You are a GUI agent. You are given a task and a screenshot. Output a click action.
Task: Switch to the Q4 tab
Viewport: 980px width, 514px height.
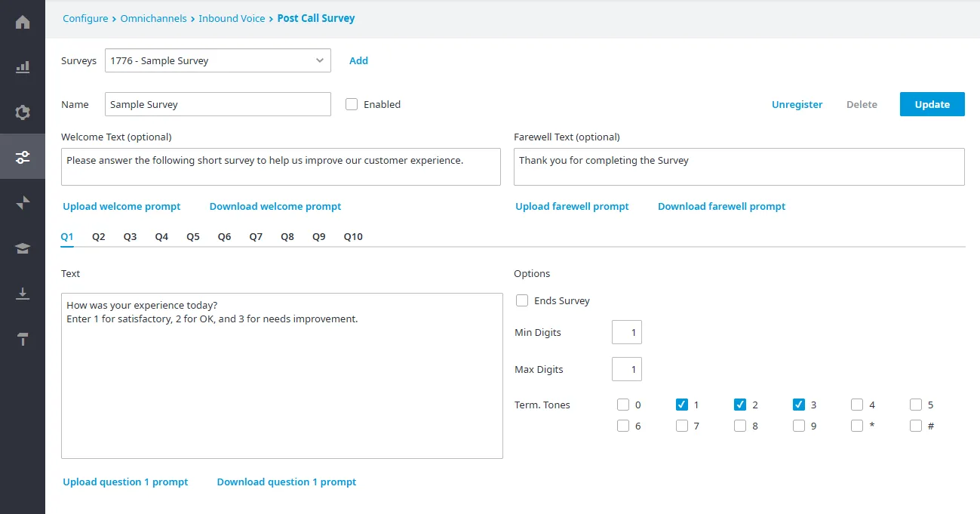coord(161,236)
